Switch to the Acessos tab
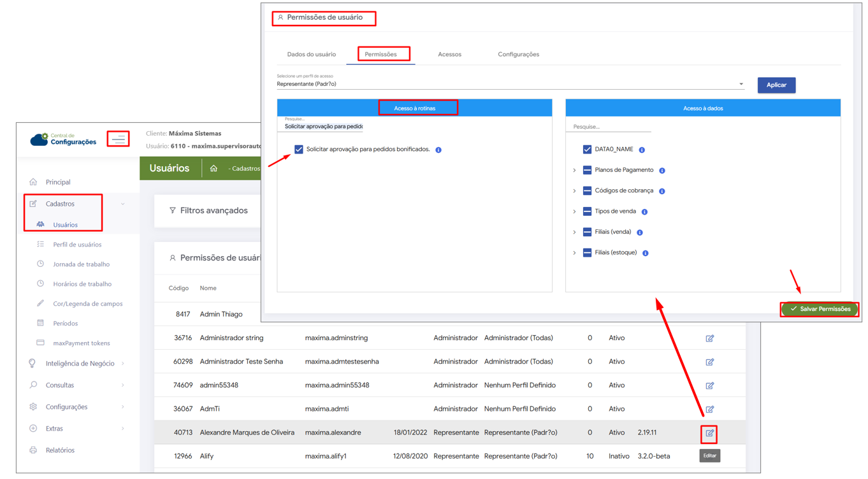 [449, 54]
